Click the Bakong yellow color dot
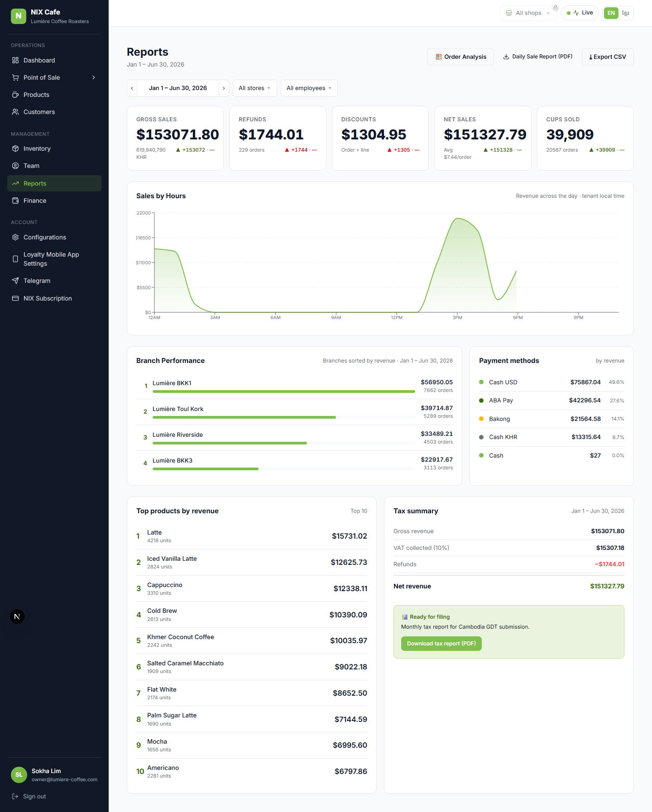 [x=481, y=419]
